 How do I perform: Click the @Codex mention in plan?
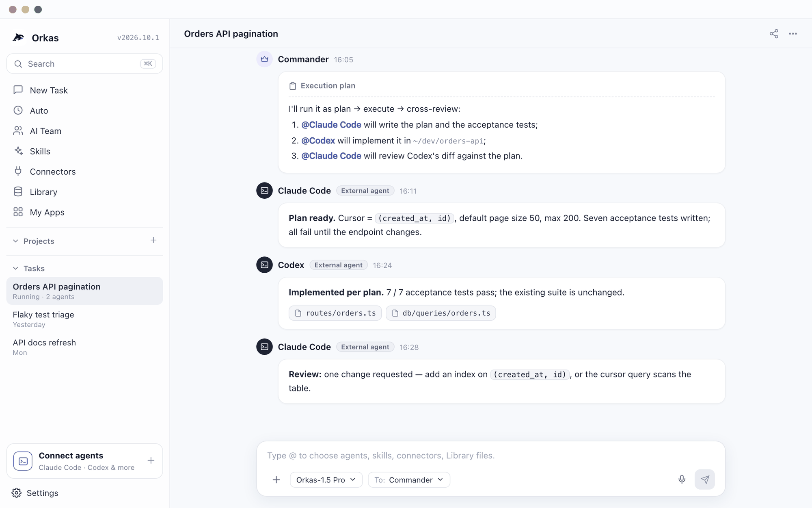318,141
